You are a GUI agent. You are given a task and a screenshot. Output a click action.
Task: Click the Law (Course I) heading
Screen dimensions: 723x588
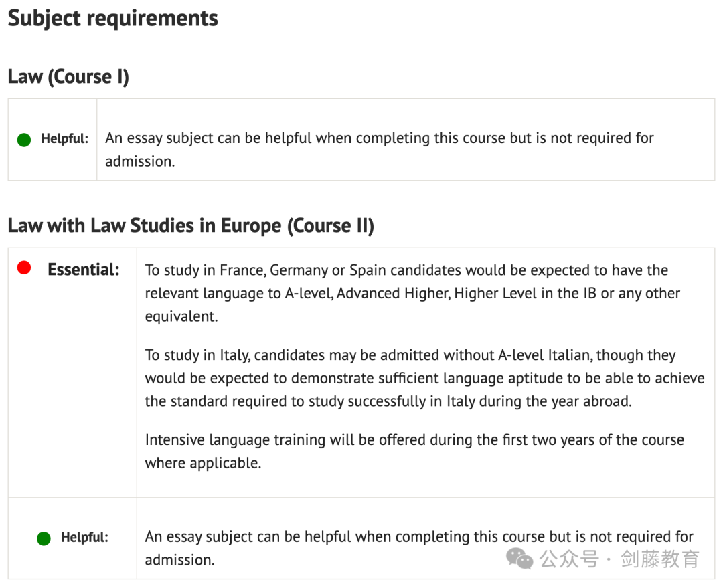pos(68,76)
